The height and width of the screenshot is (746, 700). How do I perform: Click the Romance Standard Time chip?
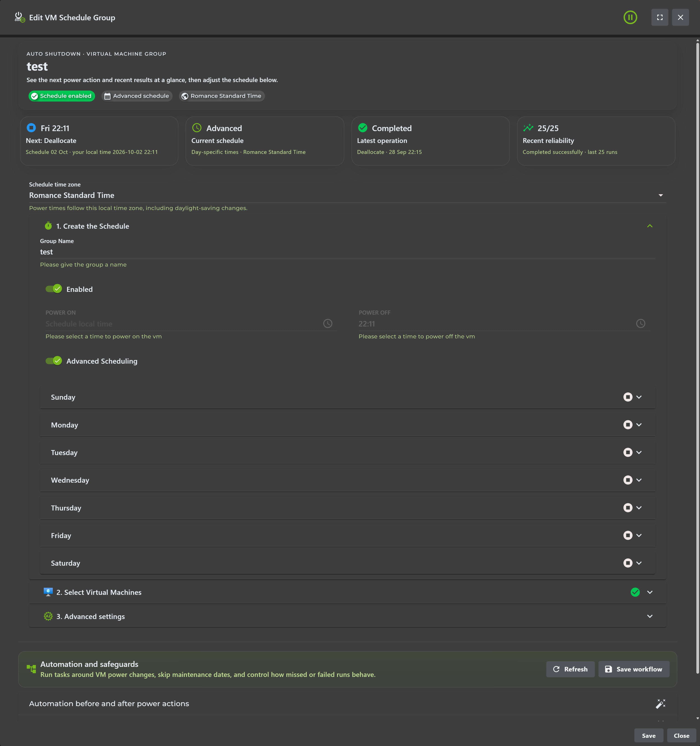pos(222,96)
